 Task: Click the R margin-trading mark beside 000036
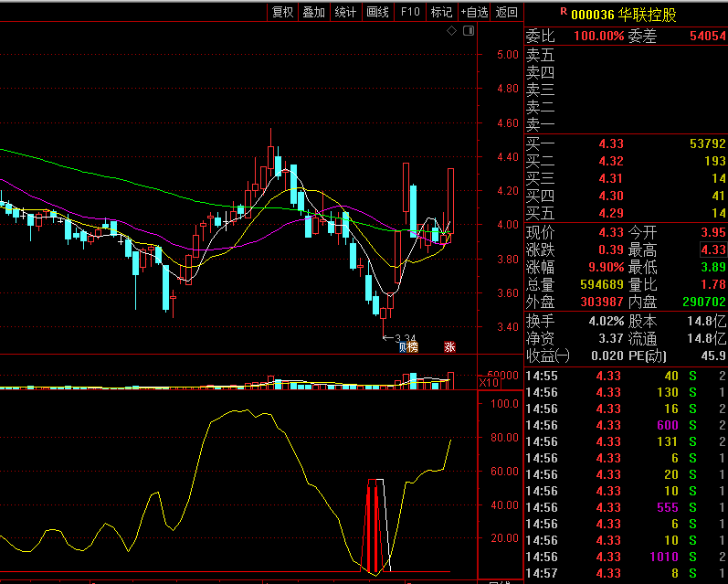click(564, 12)
